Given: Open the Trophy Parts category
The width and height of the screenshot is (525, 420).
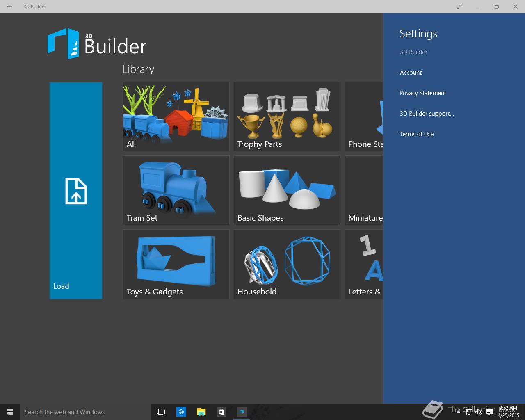Looking at the screenshot, I should tap(287, 116).
